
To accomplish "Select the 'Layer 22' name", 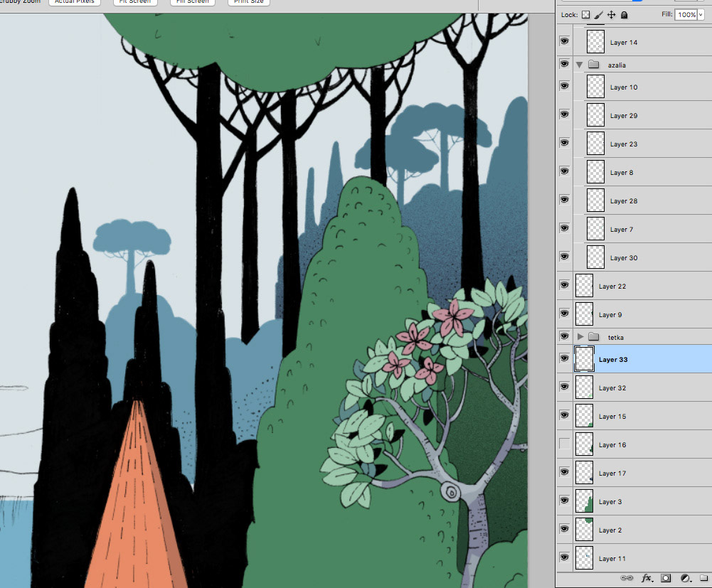I will [x=612, y=287].
